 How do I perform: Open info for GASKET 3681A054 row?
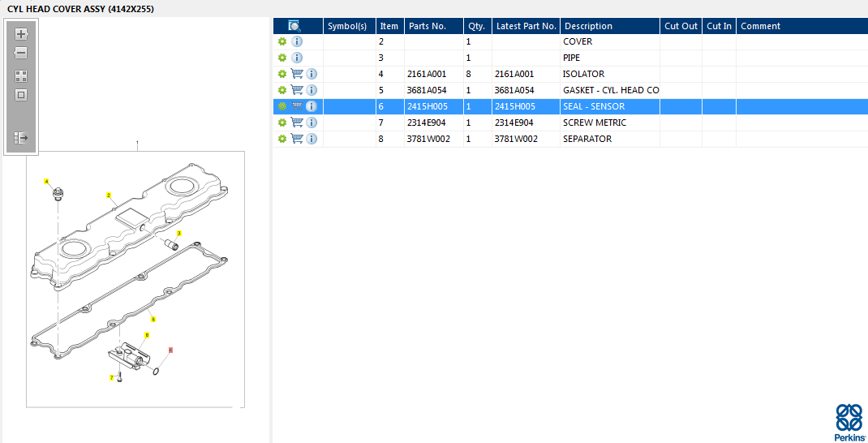point(312,90)
